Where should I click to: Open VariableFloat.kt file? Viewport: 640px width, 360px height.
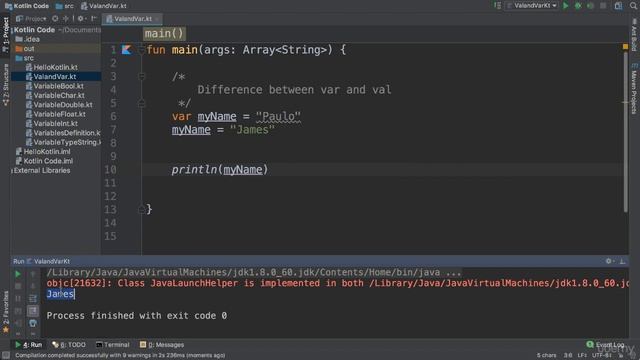pyautogui.click(x=56, y=114)
